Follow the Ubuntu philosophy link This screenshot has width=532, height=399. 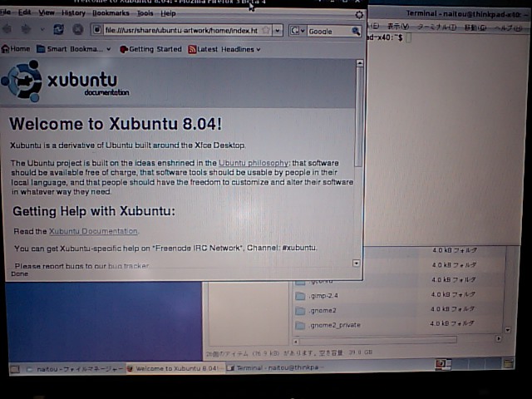pyautogui.click(x=254, y=163)
